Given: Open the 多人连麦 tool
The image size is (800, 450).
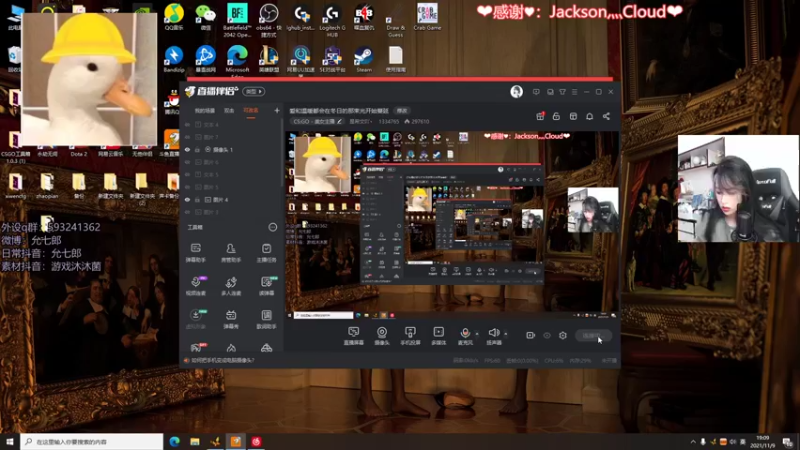Looking at the screenshot, I should [231, 286].
